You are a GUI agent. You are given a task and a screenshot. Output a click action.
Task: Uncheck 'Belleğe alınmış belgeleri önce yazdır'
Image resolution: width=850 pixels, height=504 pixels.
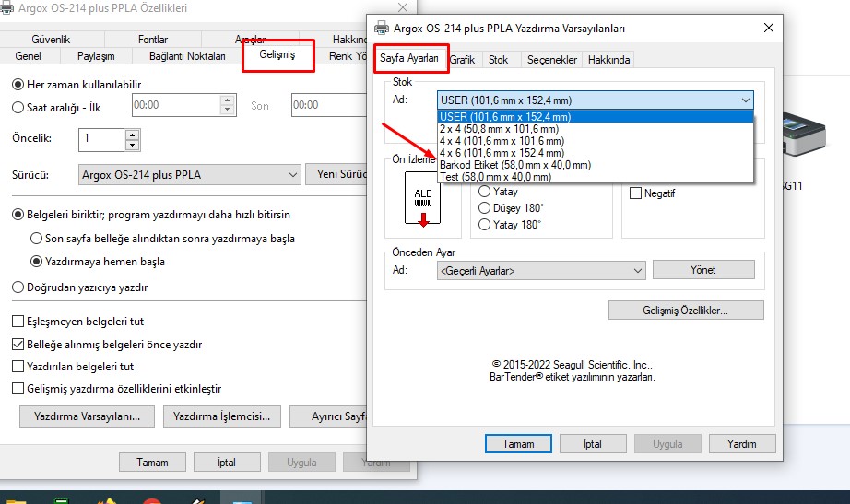18,344
